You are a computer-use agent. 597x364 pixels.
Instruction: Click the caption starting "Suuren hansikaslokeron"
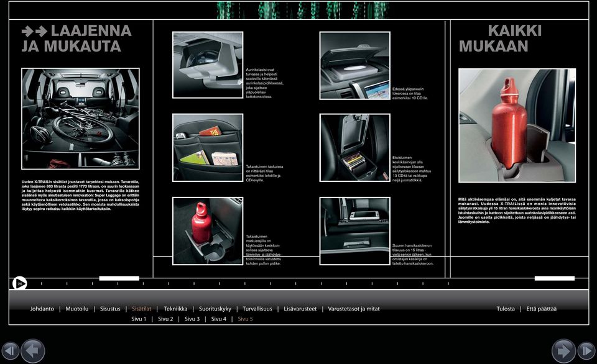pos(413,255)
